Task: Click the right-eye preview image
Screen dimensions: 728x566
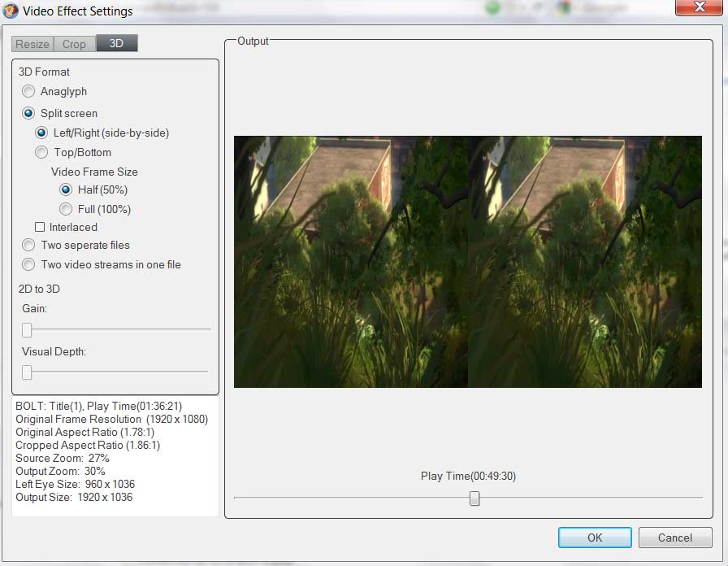Action: point(585,262)
